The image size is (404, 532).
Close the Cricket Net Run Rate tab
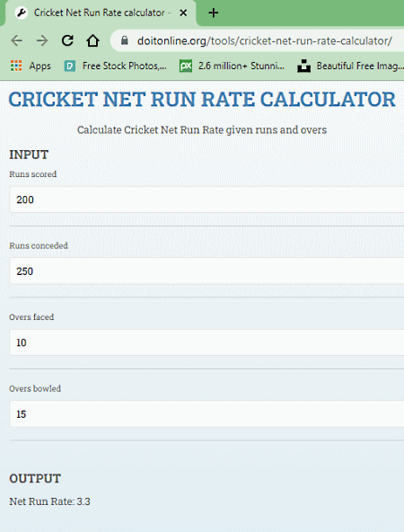[x=183, y=13]
